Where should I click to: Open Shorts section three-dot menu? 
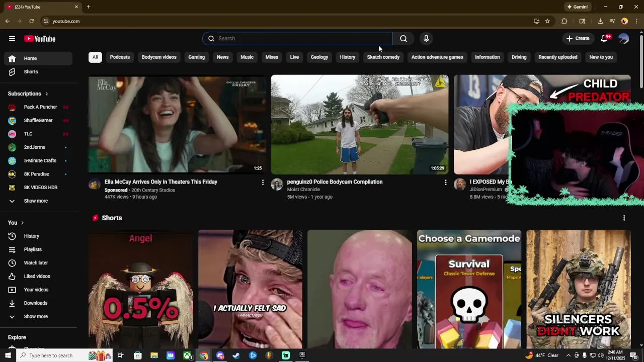point(624,218)
